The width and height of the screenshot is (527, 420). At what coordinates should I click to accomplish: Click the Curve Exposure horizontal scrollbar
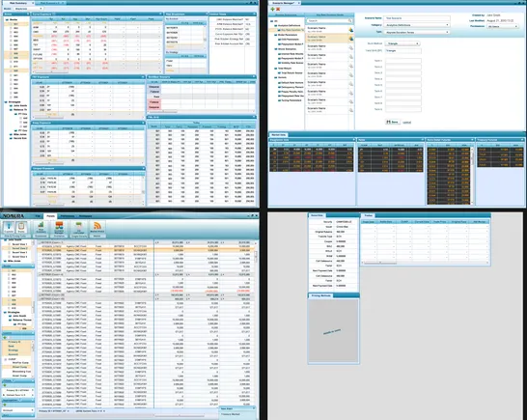[x=51, y=72]
